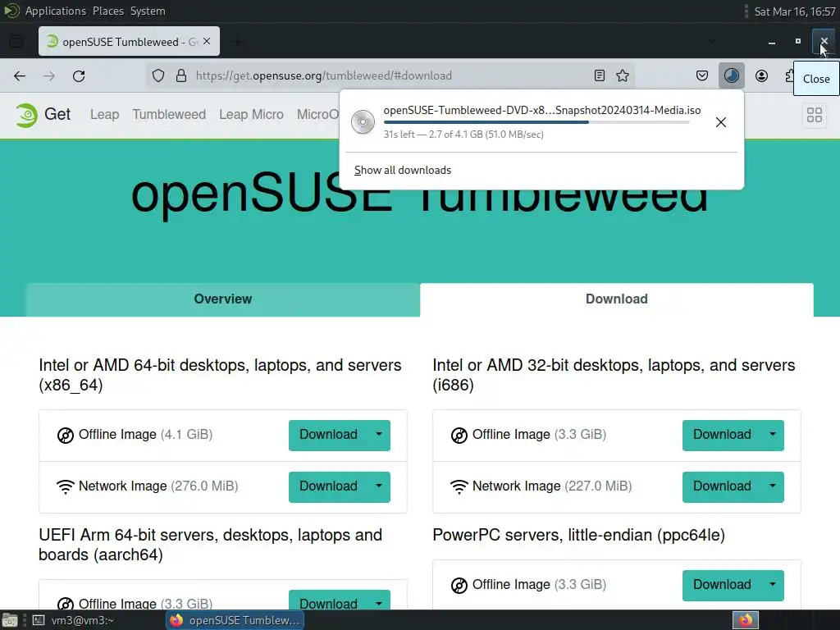Image resolution: width=840 pixels, height=630 pixels.
Task: Click the clock showing Sat Mar 16
Action: 795,11
